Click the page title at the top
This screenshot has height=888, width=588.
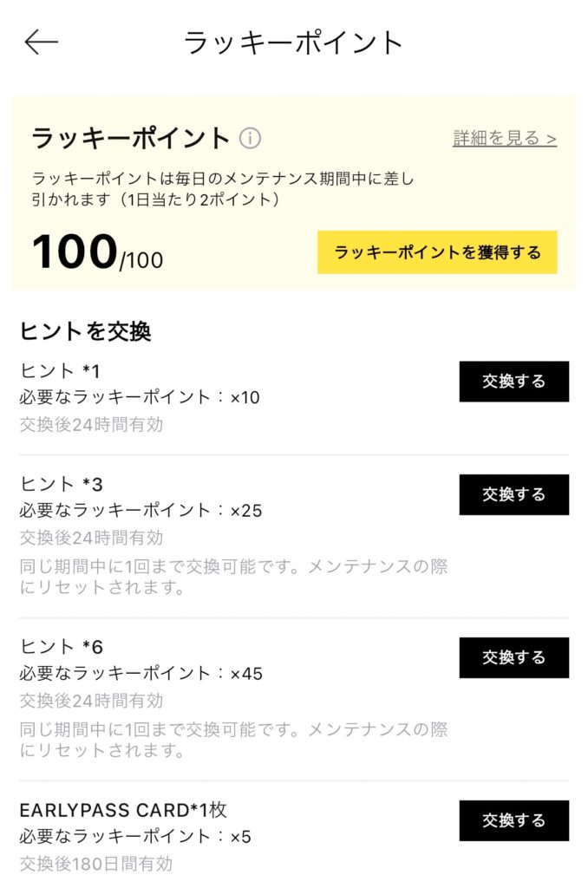coord(293,42)
